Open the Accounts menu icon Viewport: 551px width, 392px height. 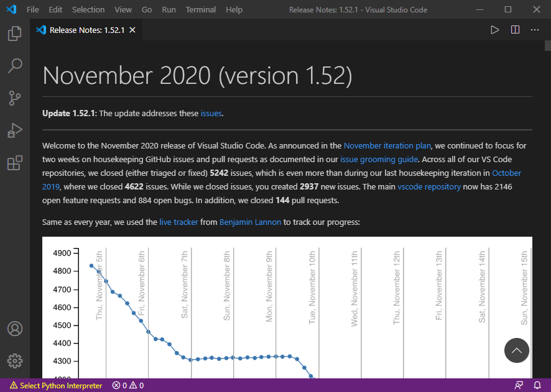(x=15, y=329)
